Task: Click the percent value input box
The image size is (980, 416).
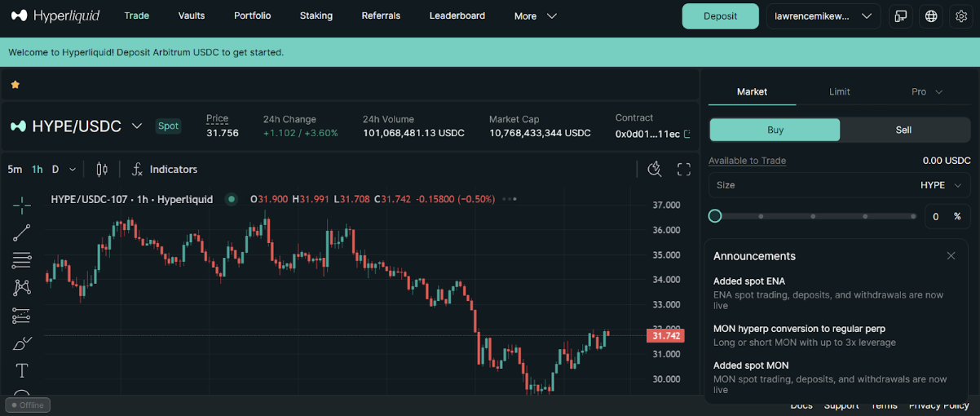Action: [947, 216]
